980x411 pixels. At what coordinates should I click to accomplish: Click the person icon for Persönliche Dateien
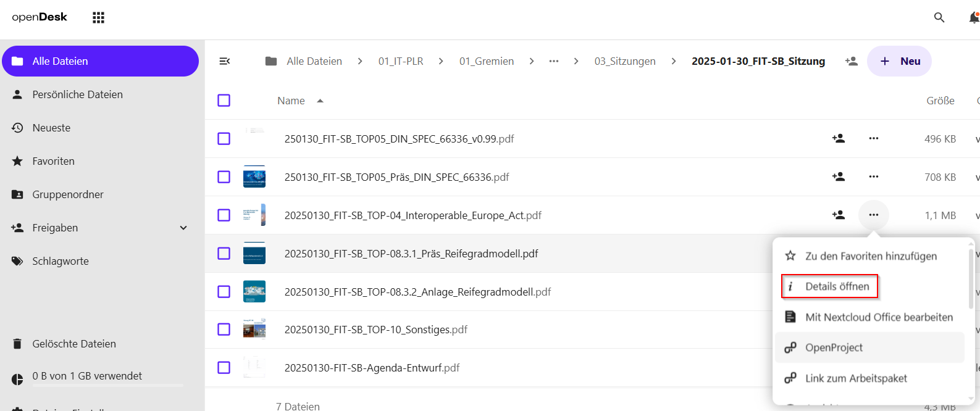17,94
